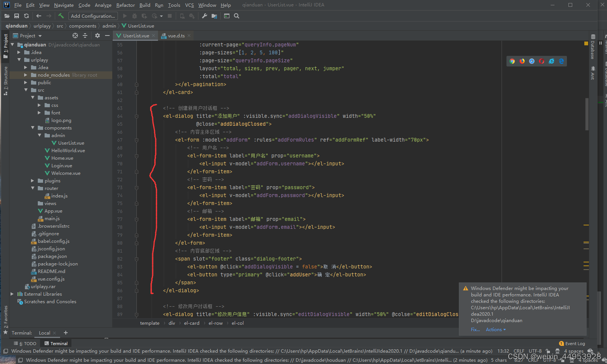The width and height of the screenshot is (607, 364).
Task: Open the Actions dropdown in notification
Action: [496, 330]
